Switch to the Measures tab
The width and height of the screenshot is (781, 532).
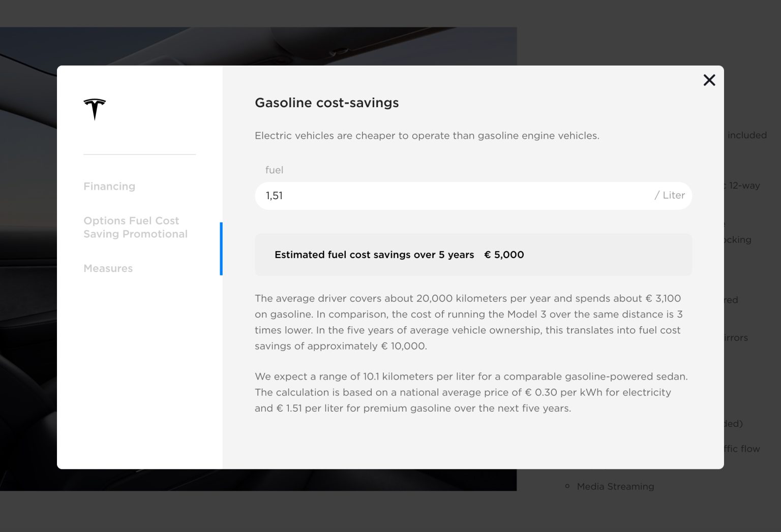tap(108, 268)
